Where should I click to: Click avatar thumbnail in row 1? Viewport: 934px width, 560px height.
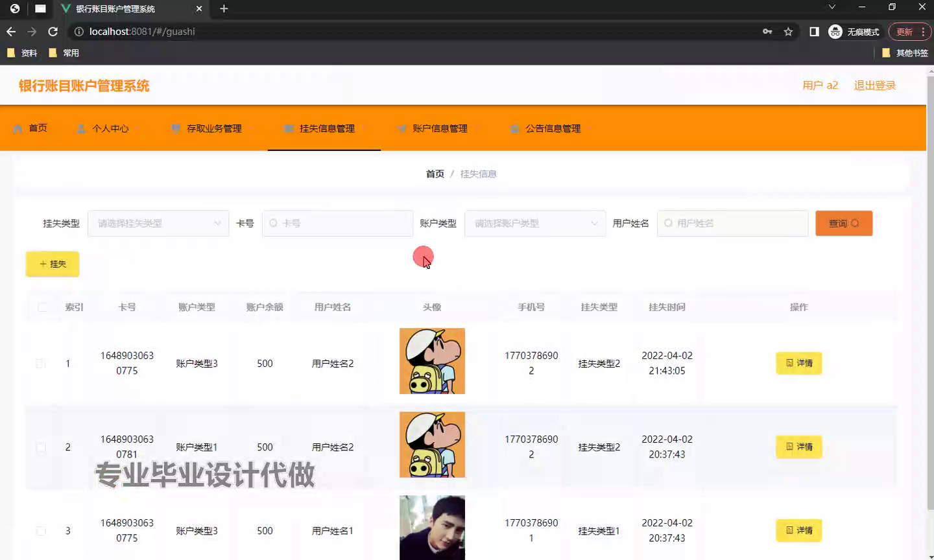[x=432, y=361]
